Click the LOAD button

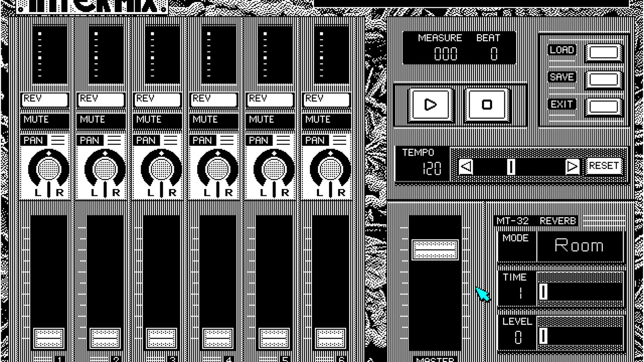point(603,53)
